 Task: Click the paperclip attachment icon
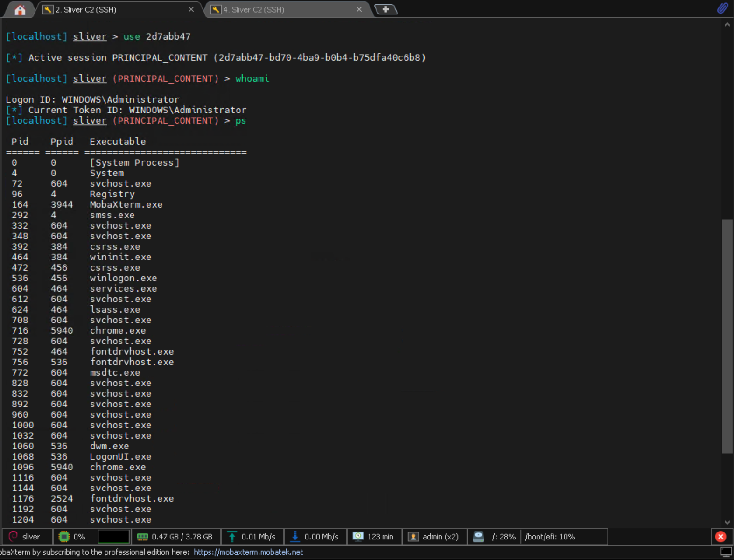722,8
